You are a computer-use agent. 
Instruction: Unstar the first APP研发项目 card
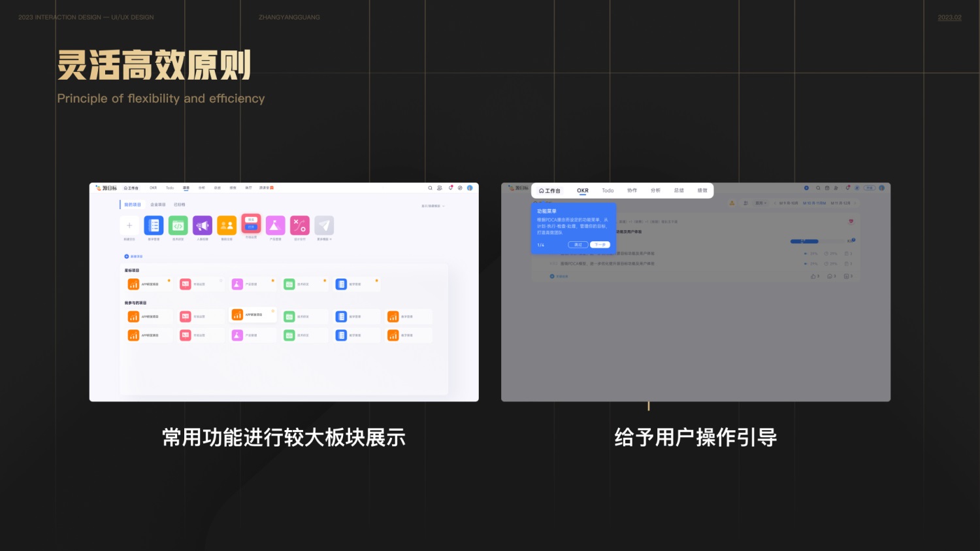(169, 280)
